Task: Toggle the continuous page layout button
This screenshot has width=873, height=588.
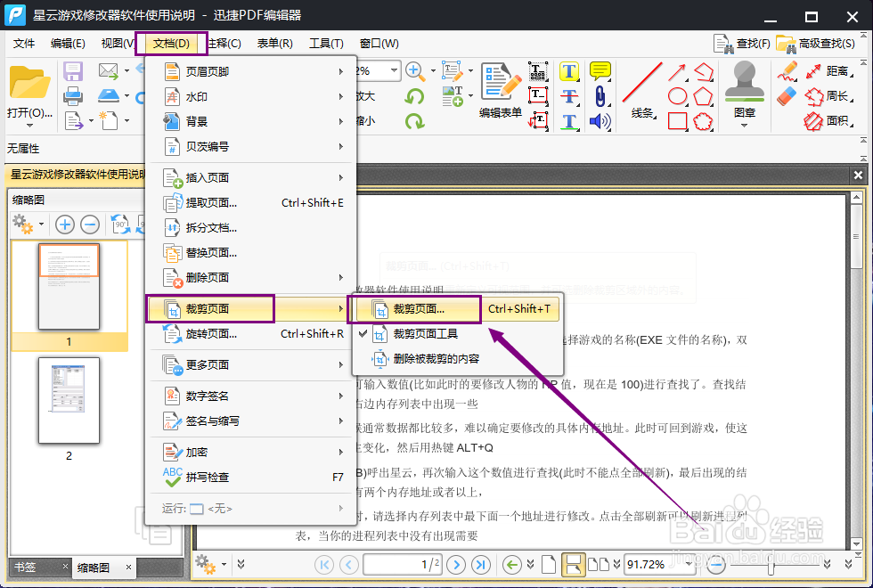Action: click(573, 564)
